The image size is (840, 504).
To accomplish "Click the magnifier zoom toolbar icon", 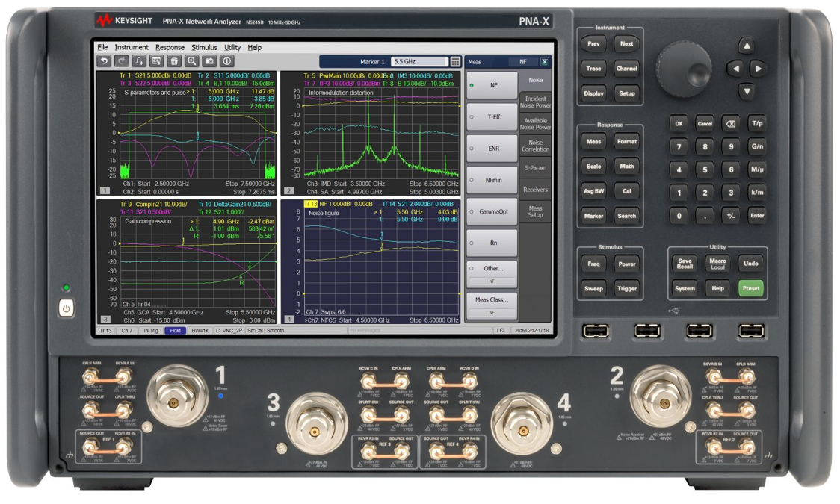I will (x=192, y=61).
